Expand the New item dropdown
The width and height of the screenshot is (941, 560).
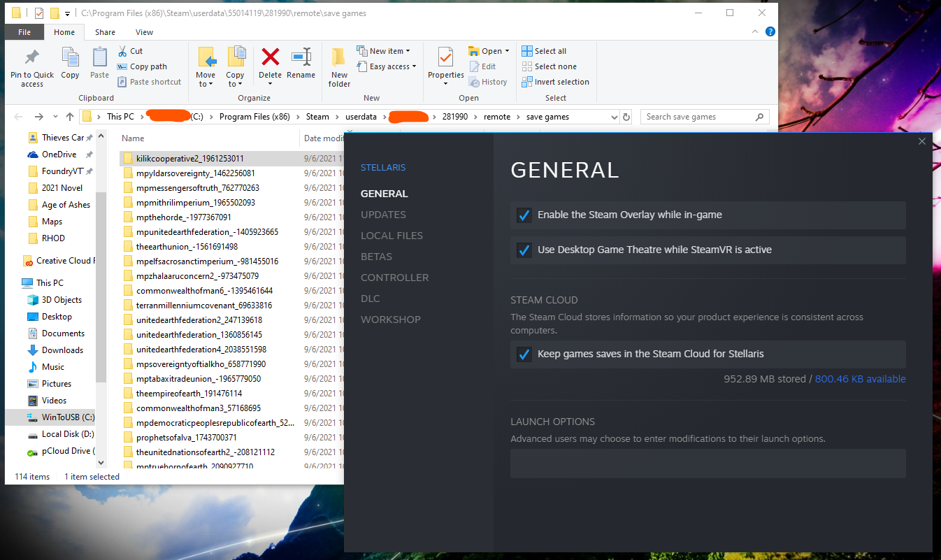click(x=383, y=51)
